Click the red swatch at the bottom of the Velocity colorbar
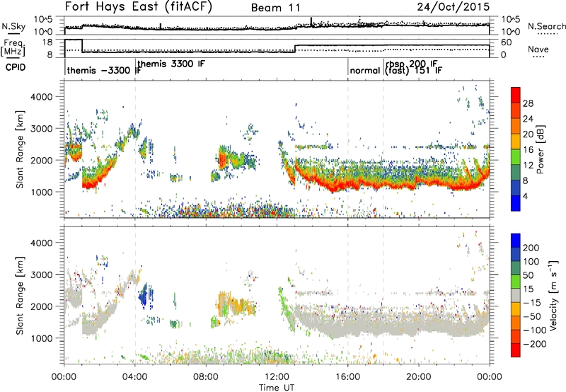 tap(516, 350)
